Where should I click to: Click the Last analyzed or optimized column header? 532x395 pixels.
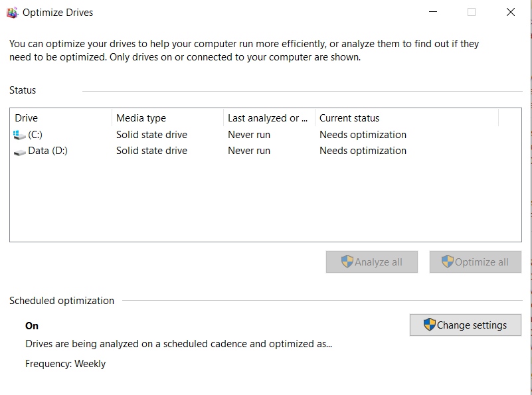(x=268, y=118)
